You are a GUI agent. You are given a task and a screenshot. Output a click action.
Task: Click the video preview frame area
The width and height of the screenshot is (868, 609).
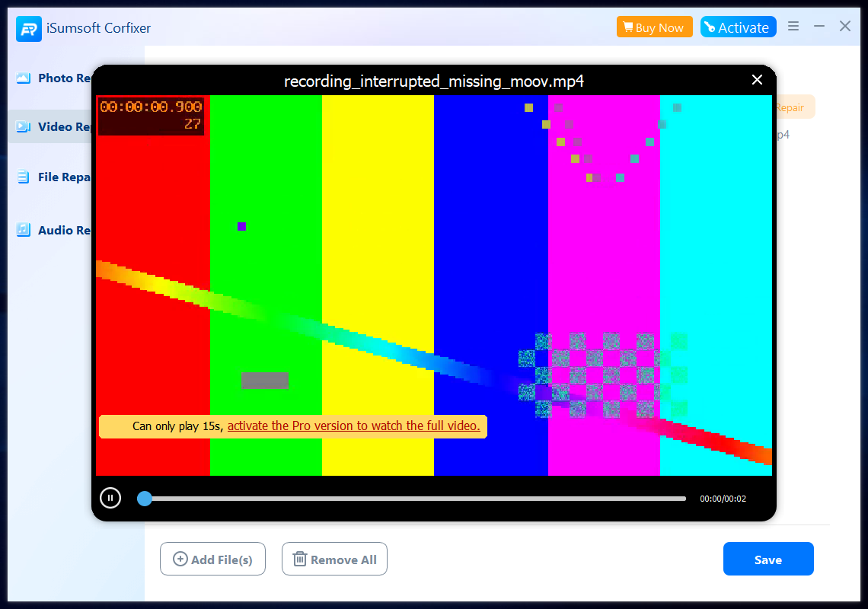tap(434, 285)
